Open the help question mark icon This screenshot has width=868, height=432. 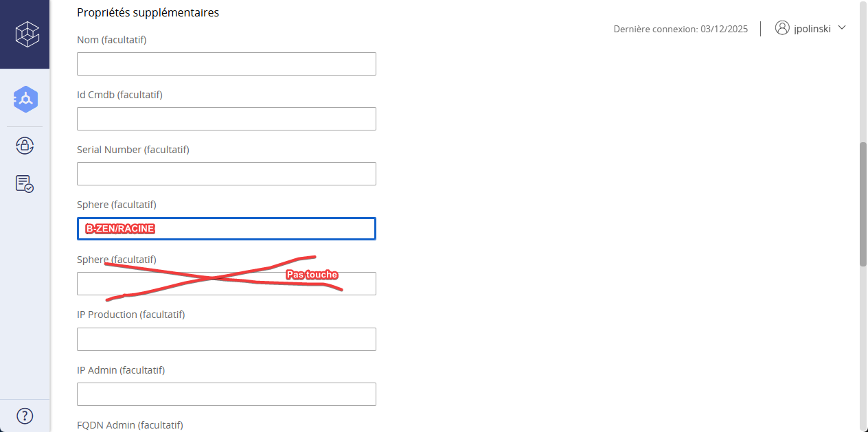pyautogui.click(x=25, y=416)
